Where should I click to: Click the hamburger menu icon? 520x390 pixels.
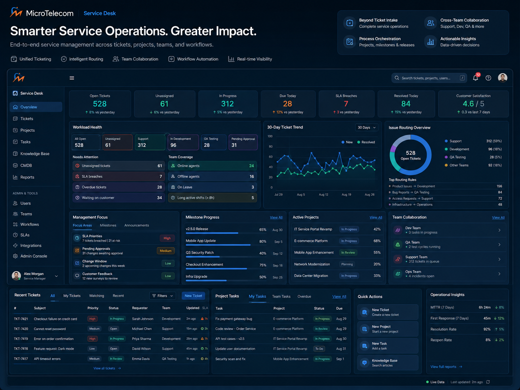click(x=72, y=78)
